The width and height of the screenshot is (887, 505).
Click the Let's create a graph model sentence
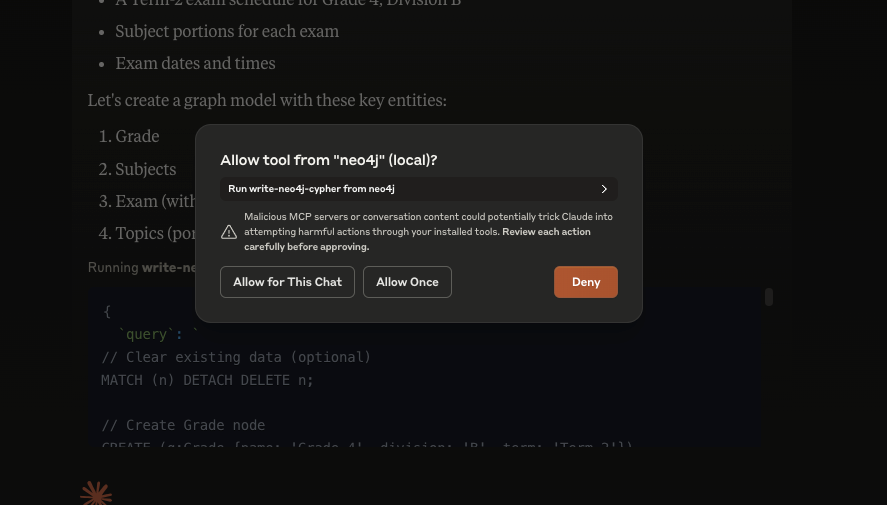tap(267, 100)
